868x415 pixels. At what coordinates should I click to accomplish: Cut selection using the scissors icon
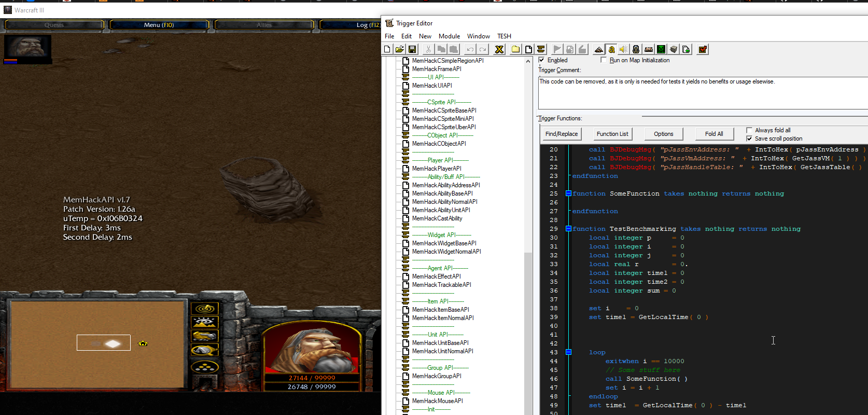pos(428,49)
